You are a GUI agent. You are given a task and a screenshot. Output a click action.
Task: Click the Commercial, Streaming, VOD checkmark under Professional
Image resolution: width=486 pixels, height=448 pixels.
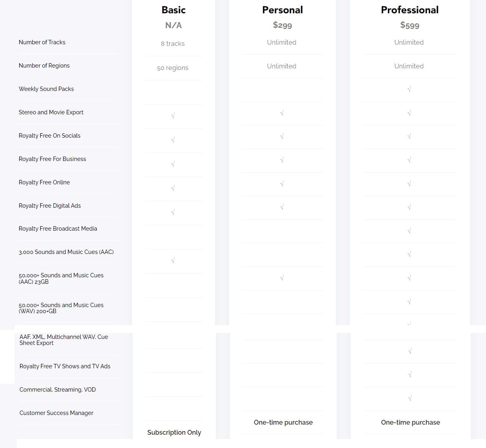[x=410, y=398]
